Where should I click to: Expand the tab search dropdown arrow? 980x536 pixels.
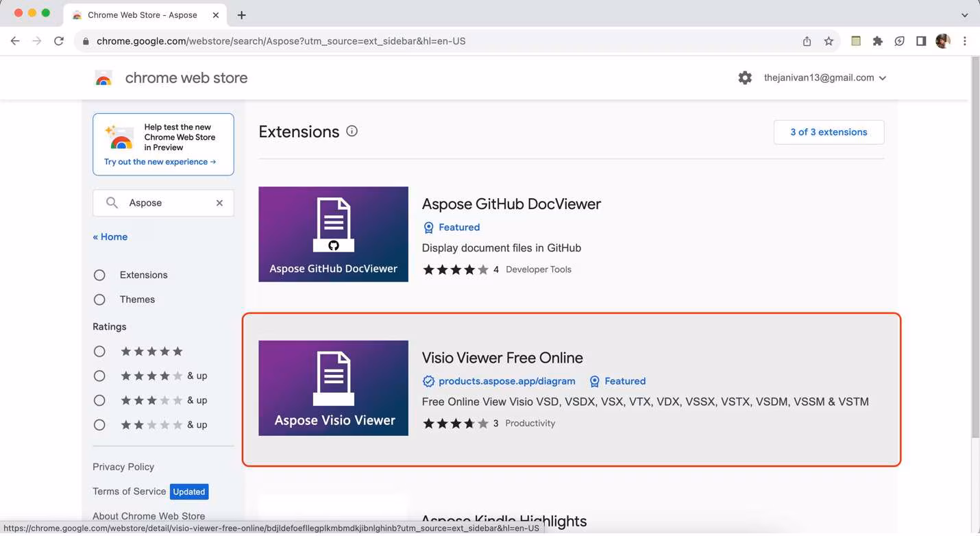click(x=964, y=15)
